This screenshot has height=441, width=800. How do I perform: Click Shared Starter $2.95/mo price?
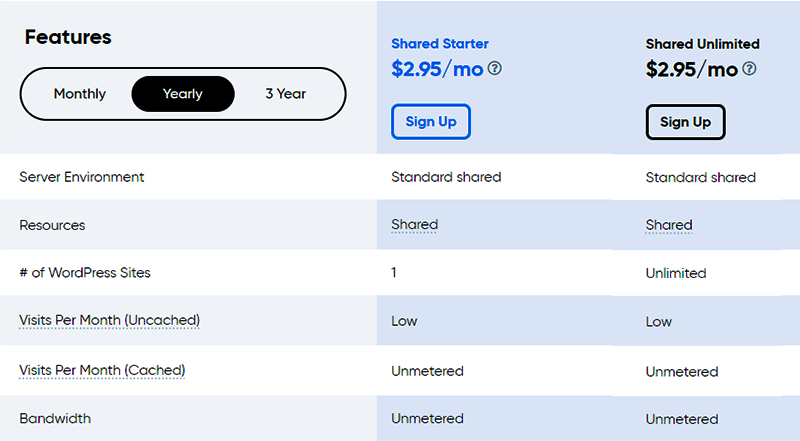pyautogui.click(x=437, y=69)
